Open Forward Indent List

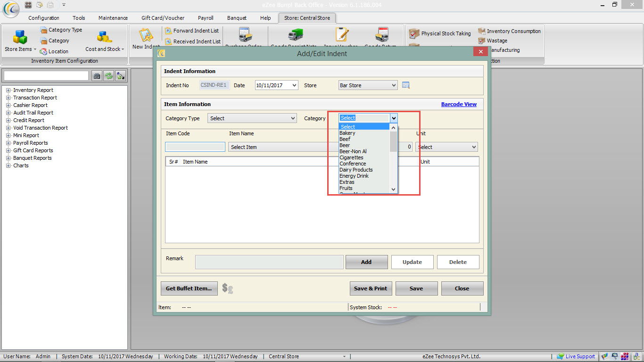(x=196, y=31)
